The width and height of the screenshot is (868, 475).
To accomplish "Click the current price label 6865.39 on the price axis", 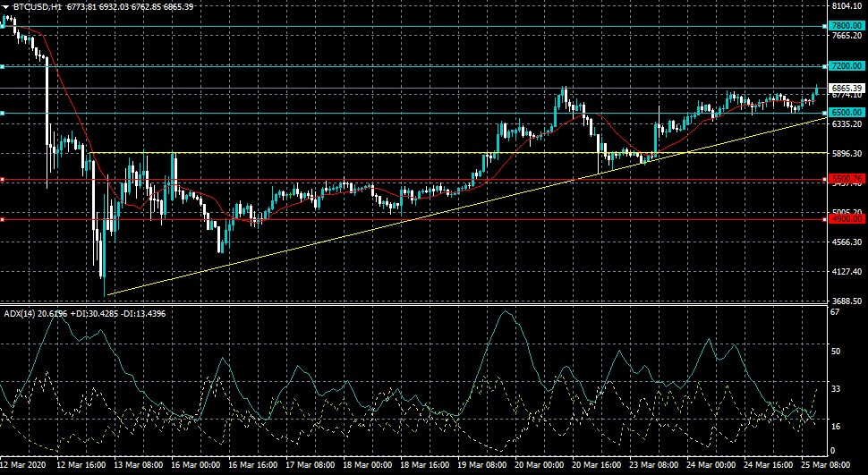I will tap(847, 88).
